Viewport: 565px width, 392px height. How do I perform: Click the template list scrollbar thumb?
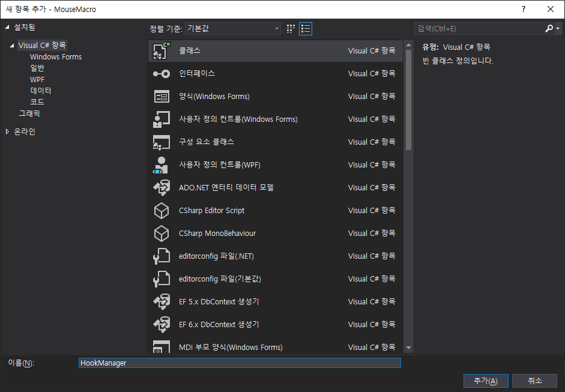[408, 100]
